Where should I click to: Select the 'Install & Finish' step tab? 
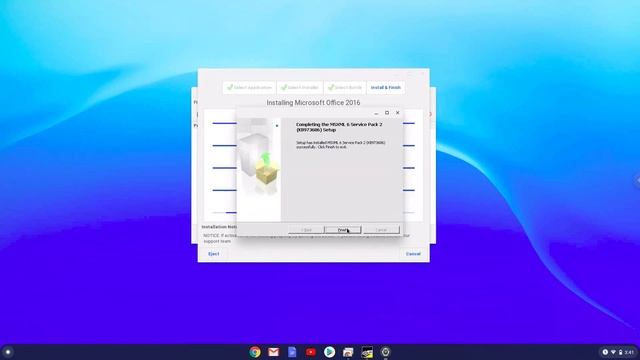[x=386, y=87]
